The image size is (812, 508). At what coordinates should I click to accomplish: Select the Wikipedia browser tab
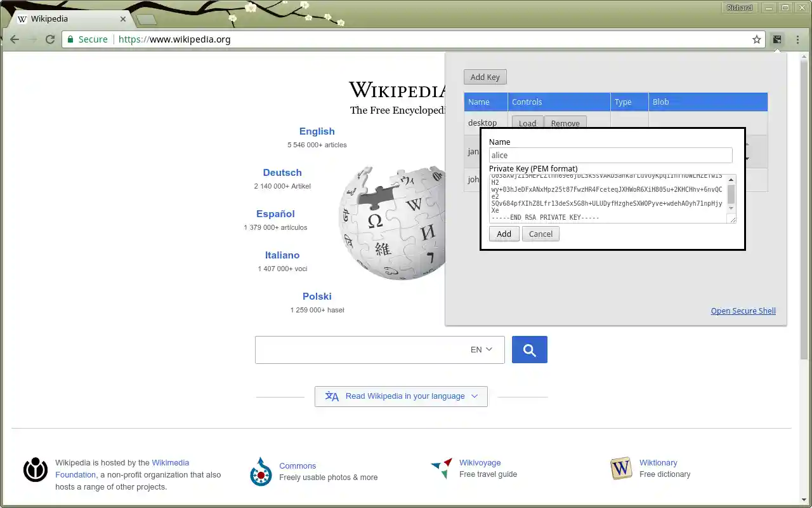pos(63,18)
